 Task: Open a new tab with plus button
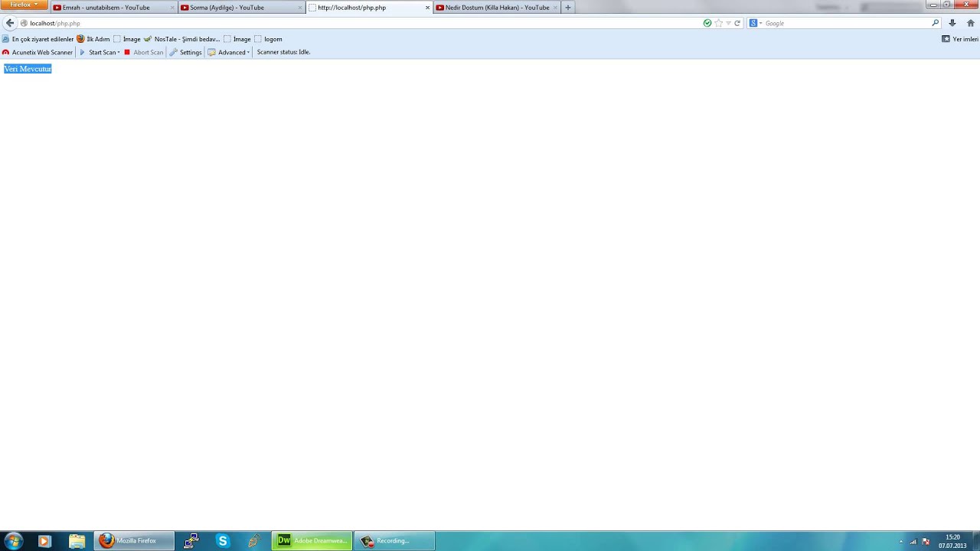pos(568,8)
